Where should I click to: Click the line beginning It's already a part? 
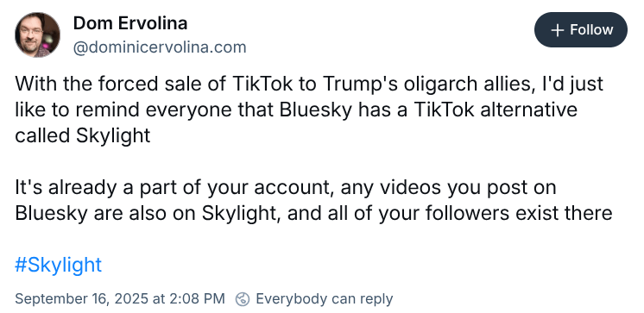286,187
